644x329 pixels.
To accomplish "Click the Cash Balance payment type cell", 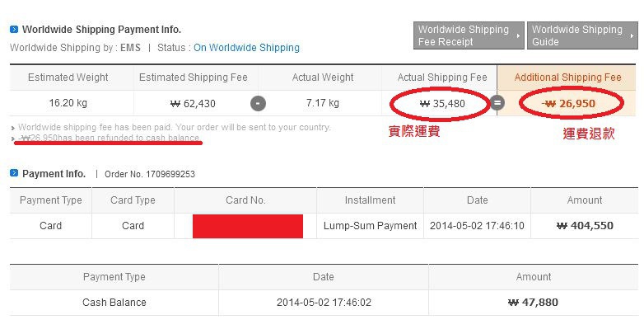I will [114, 303].
